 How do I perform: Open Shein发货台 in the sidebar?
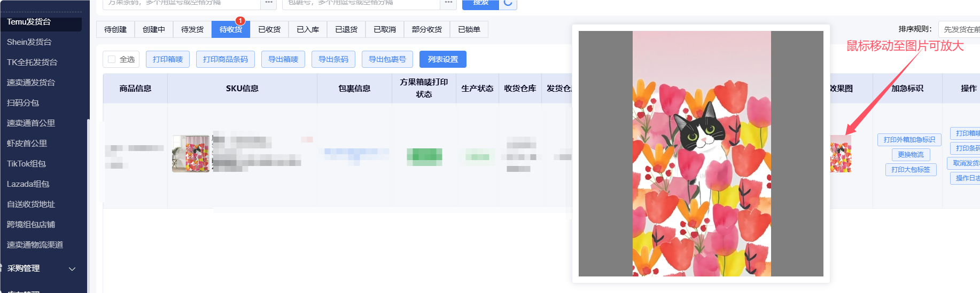click(29, 42)
